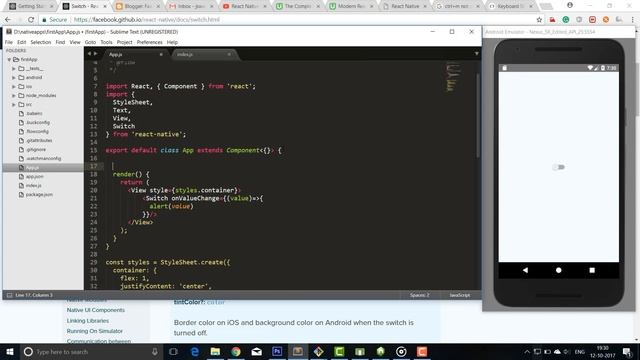Click the Windows Start button
Image resolution: width=640 pixels, height=360 pixels.
pos(9,352)
